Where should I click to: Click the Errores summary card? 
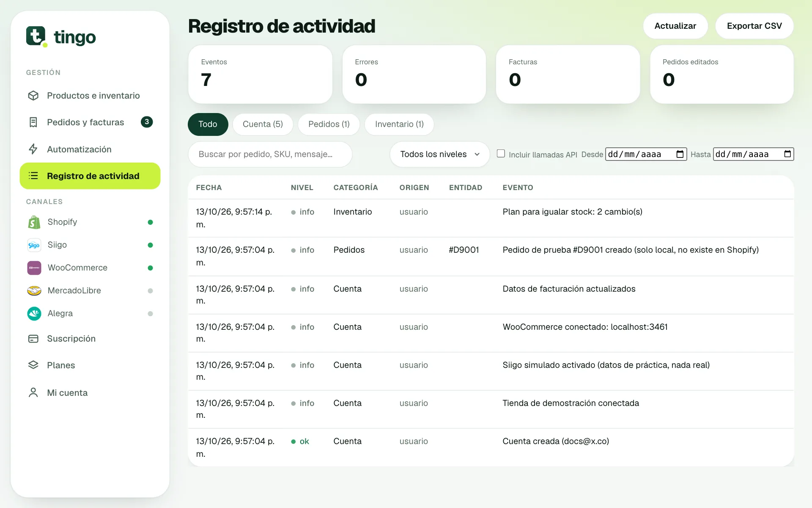tap(414, 74)
